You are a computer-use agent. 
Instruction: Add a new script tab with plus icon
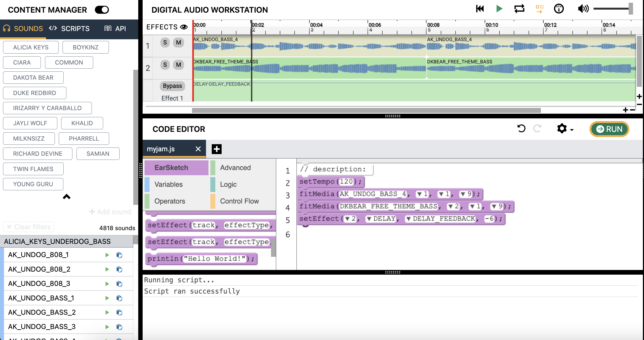(216, 149)
